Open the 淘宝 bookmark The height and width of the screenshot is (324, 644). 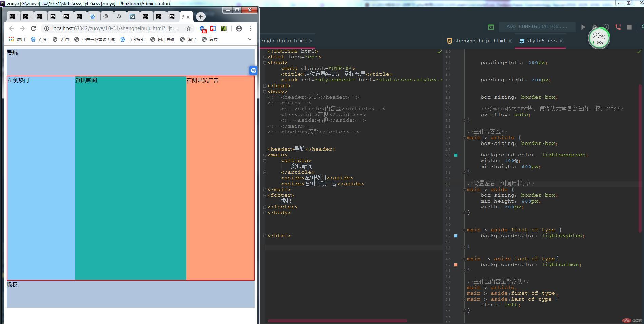click(x=188, y=39)
